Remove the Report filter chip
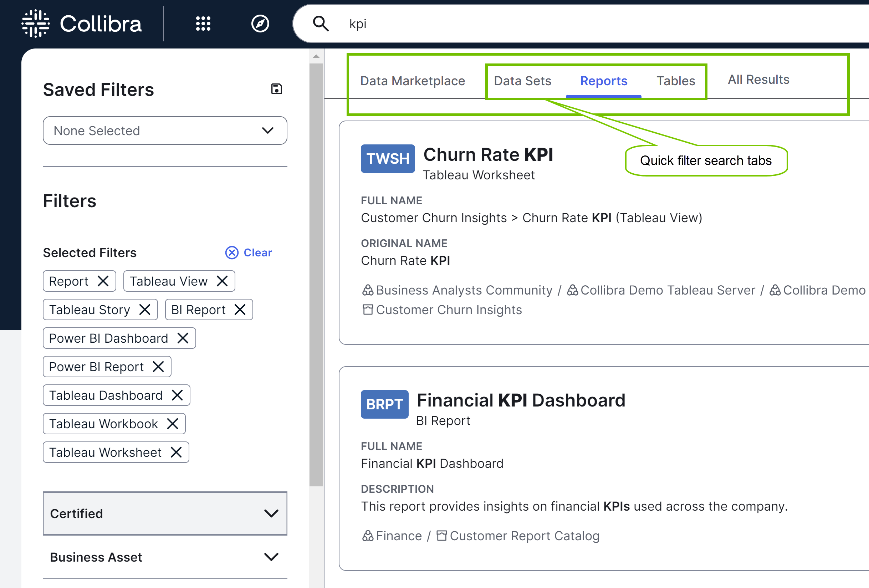 (x=103, y=281)
